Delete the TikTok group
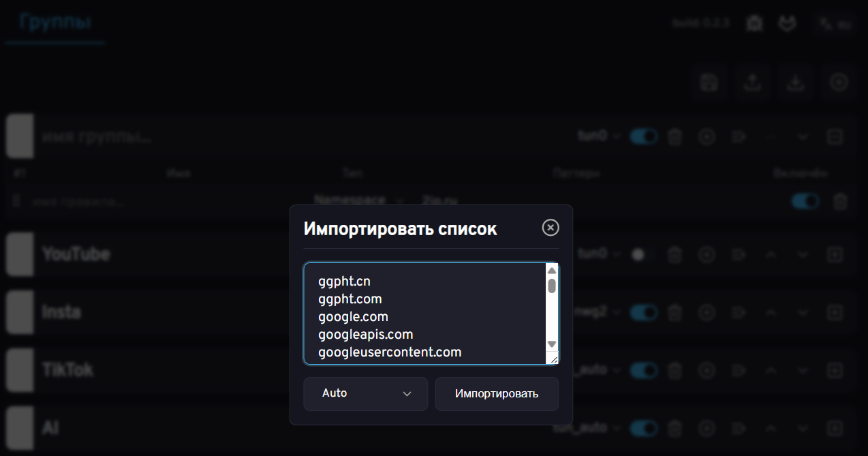The height and width of the screenshot is (456, 868). 674,371
